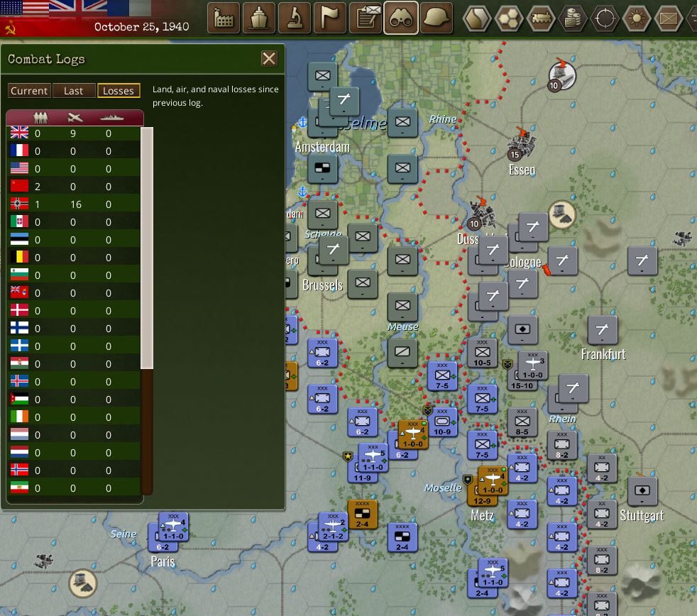This screenshot has height=616, width=697.
Task: Select the Stuttgart garrison unit
Action: tap(642, 491)
